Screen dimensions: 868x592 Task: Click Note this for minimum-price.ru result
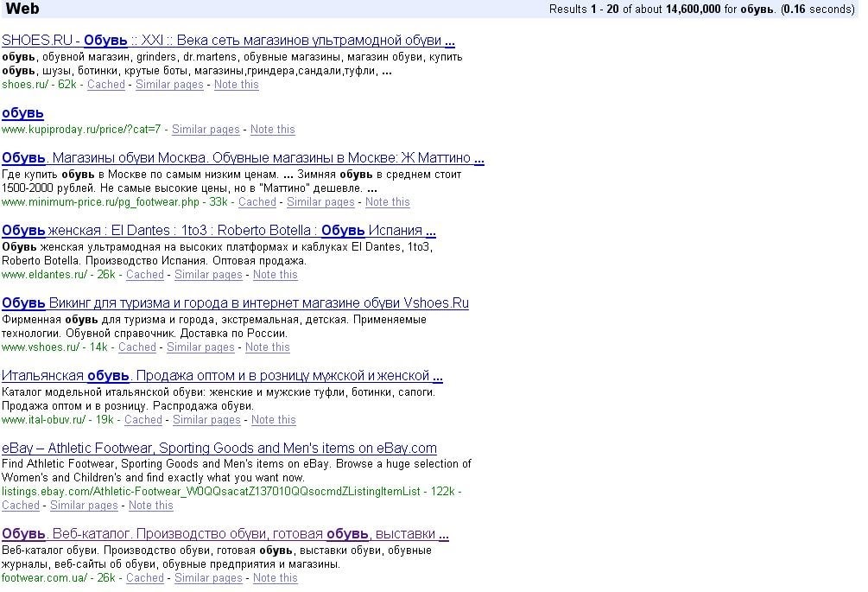(388, 201)
